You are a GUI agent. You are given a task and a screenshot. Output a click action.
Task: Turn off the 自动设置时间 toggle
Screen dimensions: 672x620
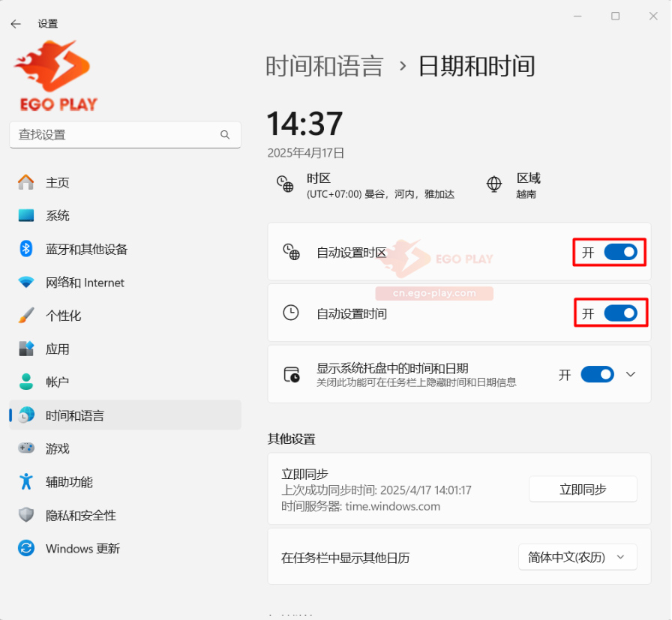pos(620,313)
